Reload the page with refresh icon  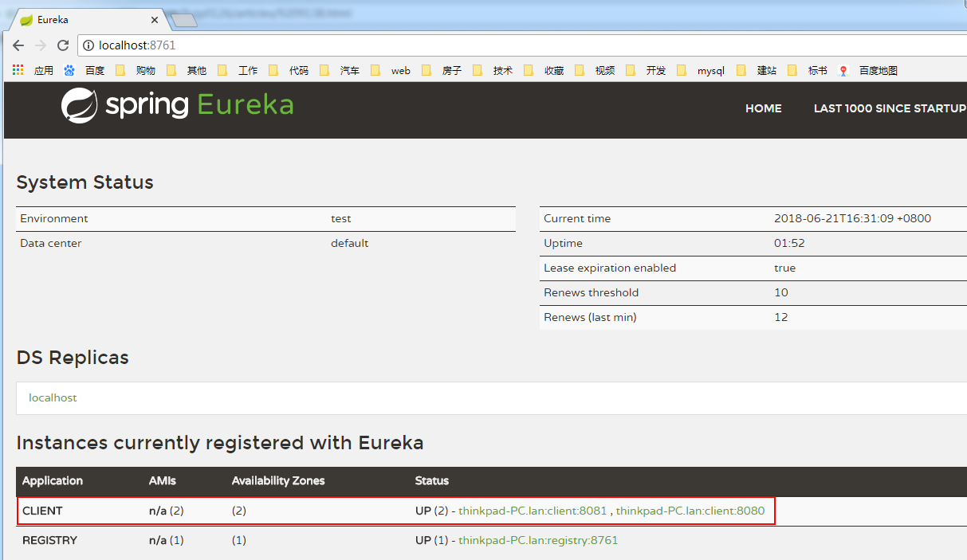63,46
